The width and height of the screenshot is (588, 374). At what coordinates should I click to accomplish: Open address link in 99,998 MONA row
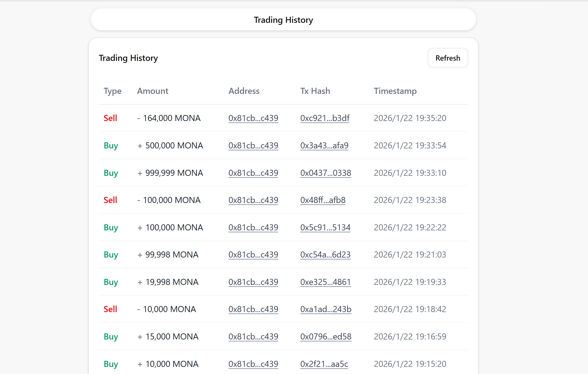click(253, 254)
